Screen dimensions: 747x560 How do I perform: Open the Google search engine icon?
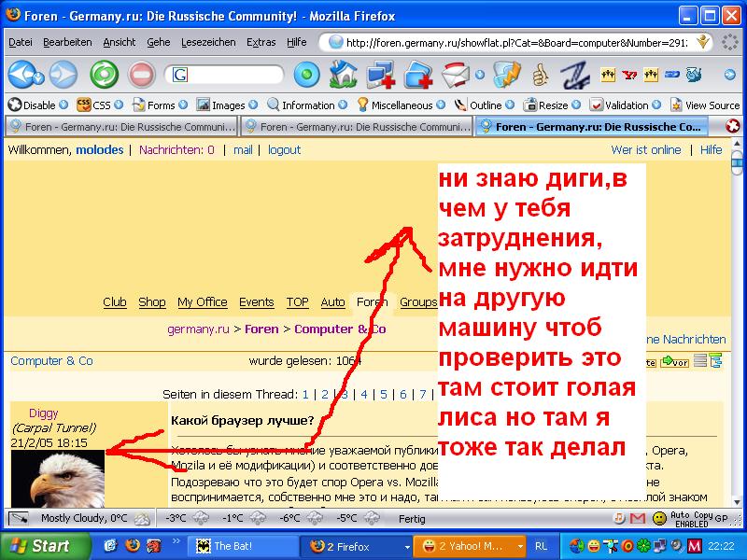[180, 75]
